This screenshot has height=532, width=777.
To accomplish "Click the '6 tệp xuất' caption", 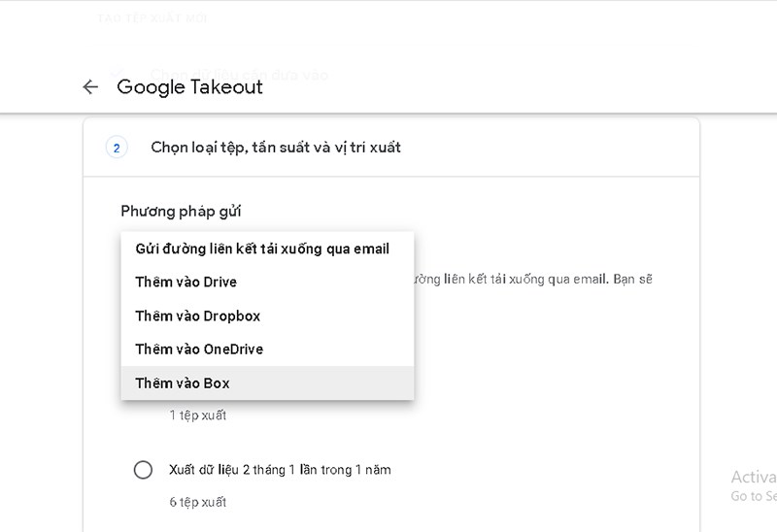I will [197, 502].
